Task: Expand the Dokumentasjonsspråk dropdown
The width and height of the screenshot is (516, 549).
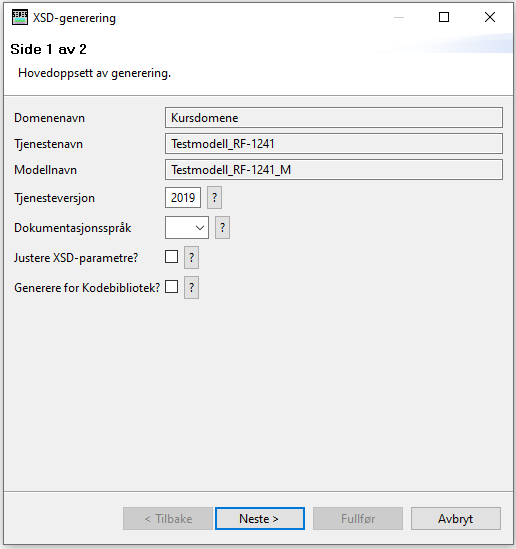Action: [187, 228]
